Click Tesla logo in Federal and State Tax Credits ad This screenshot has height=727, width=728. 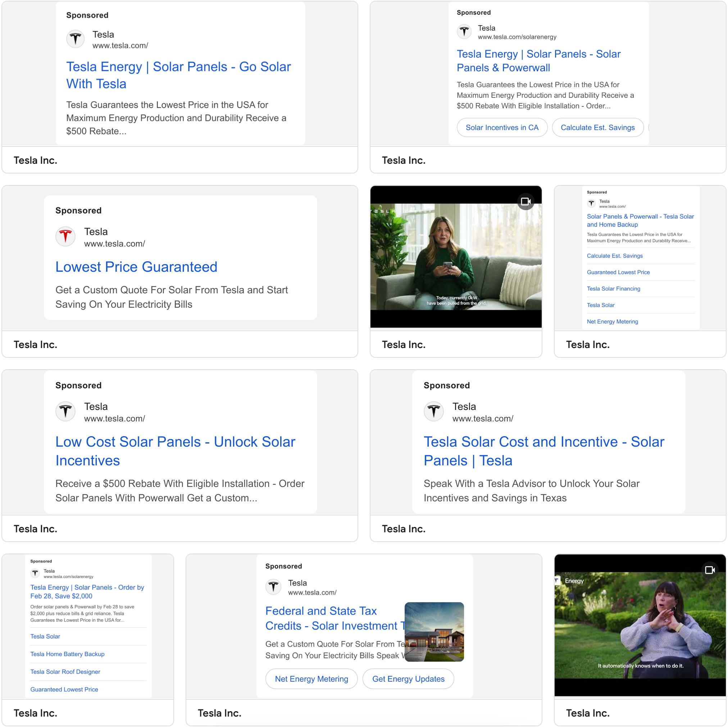pos(274,587)
